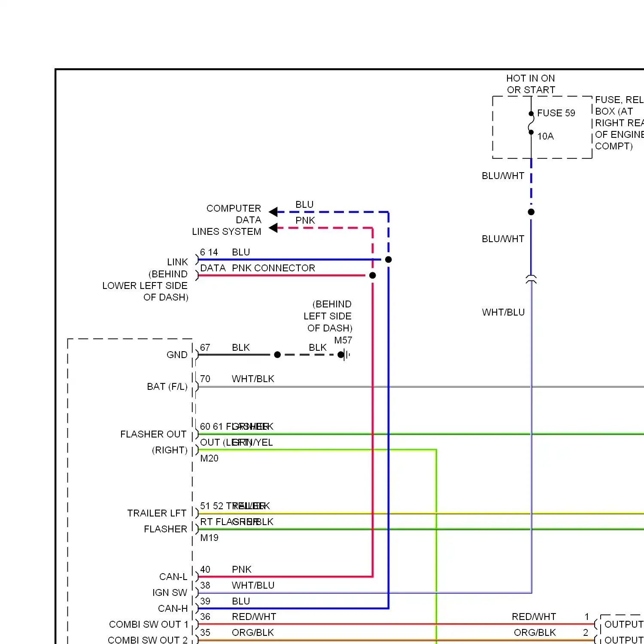Click the BEHIND LEFT SIDE OF DASH note
Screen dimensions: 644x644
click(x=328, y=316)
